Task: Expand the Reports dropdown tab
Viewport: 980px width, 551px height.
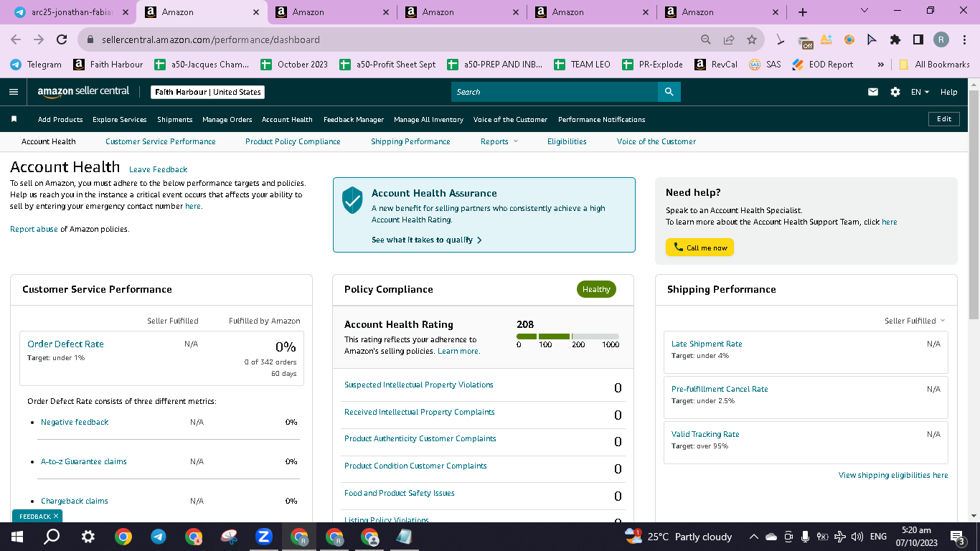Action: click(x=499, y=141)
